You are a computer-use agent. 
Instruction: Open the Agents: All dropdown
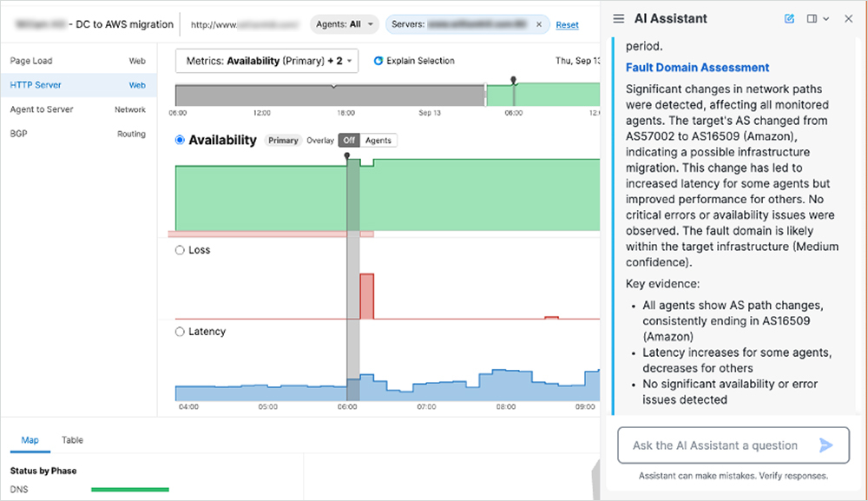[345, 24]
